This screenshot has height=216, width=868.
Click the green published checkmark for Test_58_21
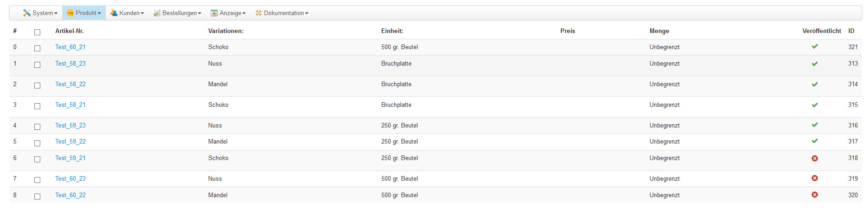click(x=814, y=105)
